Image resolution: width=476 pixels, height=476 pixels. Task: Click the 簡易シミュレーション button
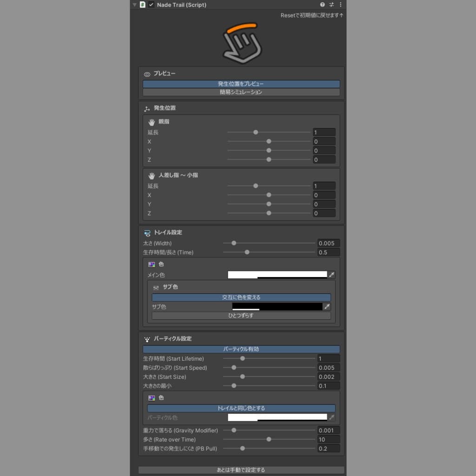coord(241,92)
